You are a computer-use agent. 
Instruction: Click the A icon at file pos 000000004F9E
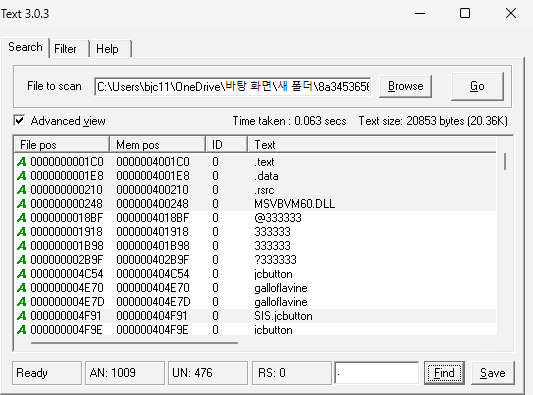point(22,330)
